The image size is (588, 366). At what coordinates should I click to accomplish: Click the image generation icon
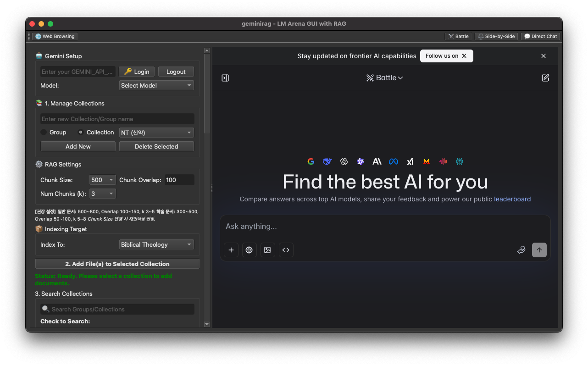[x=268, y=250]
